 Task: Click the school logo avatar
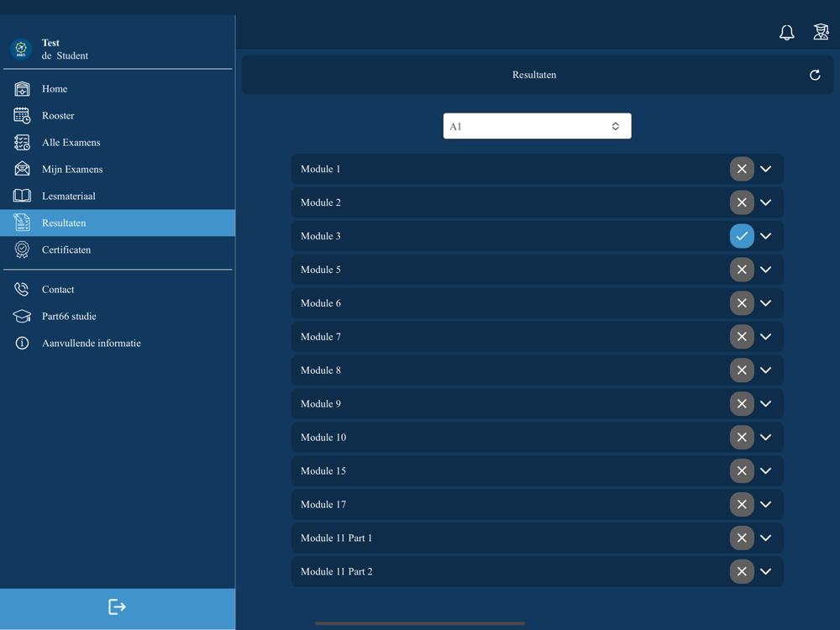(21, 49)
